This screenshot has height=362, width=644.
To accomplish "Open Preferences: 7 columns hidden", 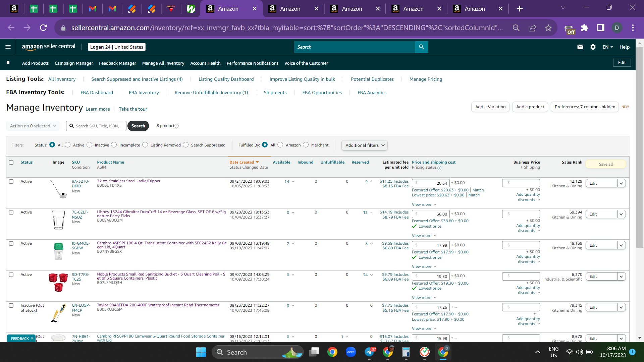I will 585,107.
